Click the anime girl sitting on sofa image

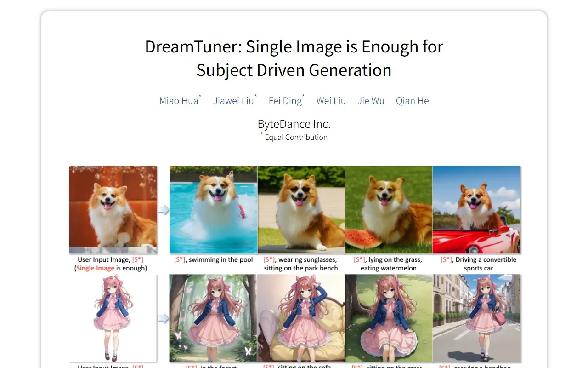pos(301,317)
